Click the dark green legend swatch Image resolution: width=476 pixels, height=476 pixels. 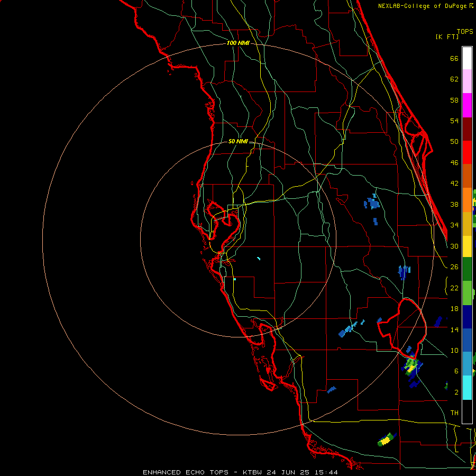click(x=467, y=269)
